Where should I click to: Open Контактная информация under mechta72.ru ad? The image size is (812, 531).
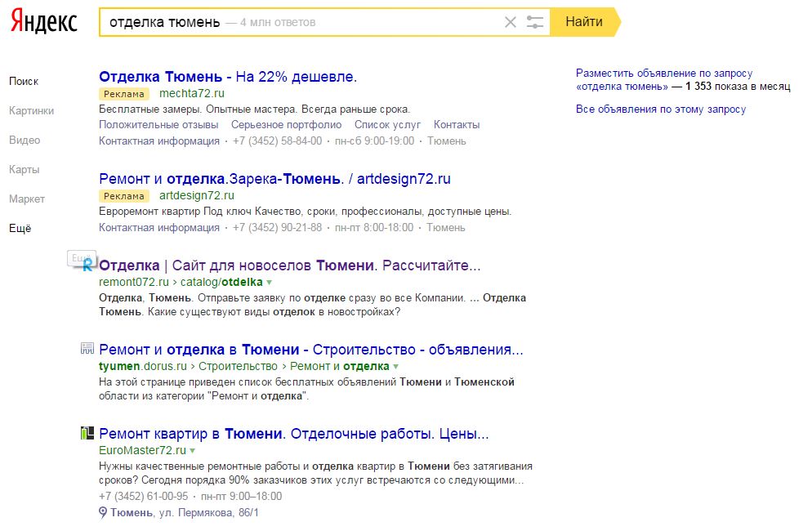tap(159, 141)
